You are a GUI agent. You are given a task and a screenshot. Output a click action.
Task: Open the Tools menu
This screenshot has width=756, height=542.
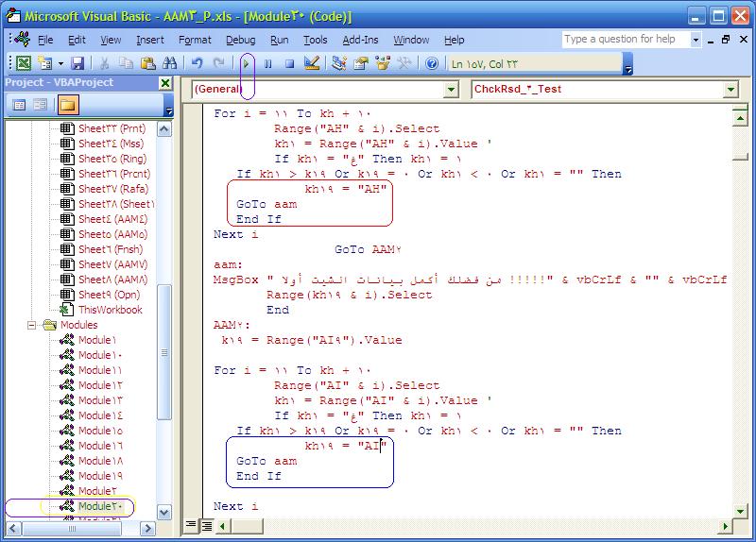coord(315,40)
